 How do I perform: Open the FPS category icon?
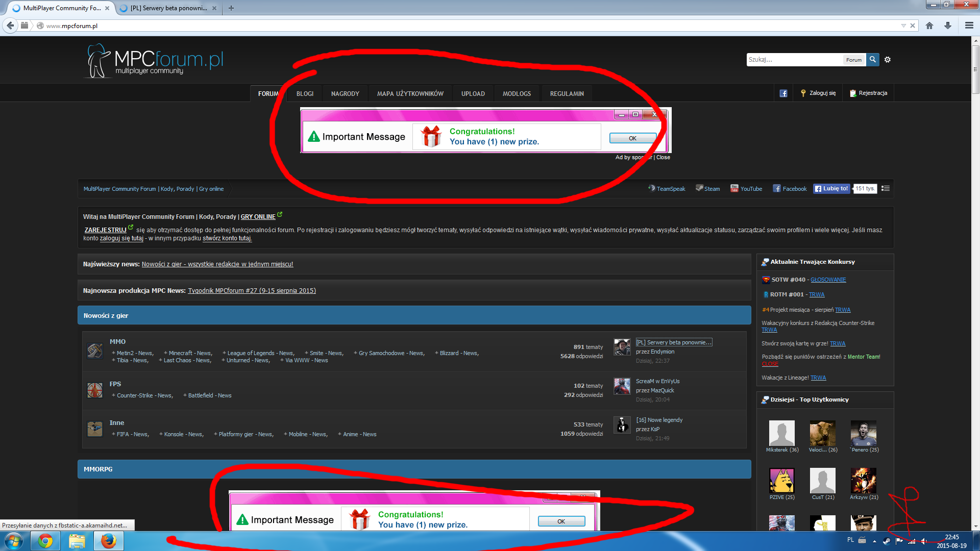coord(95,390)
